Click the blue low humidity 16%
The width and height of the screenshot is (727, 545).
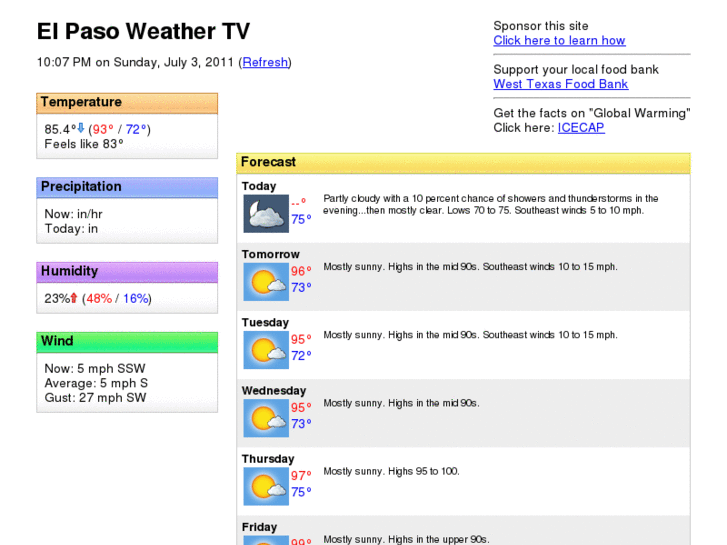click(x=135, y=298)
